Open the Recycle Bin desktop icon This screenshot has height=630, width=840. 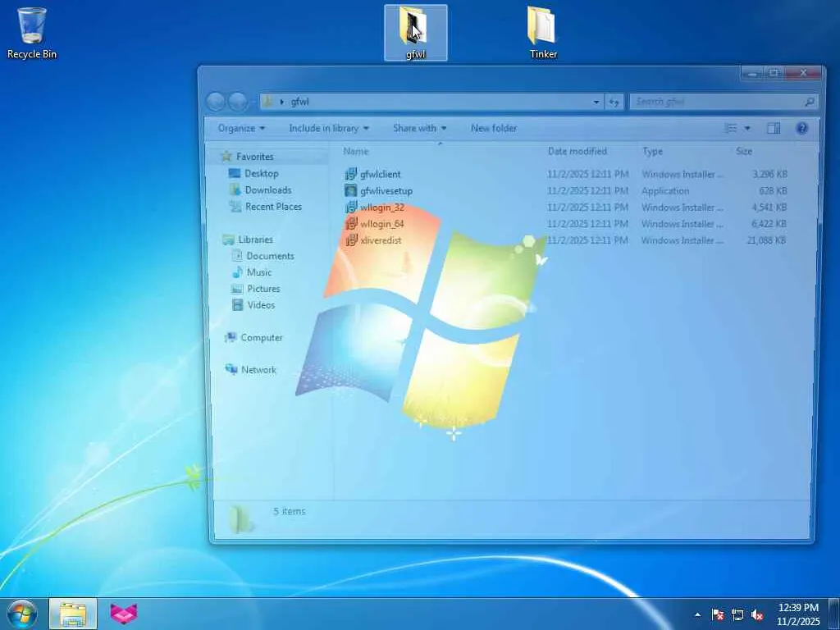pyautogui.click(x=32, y=32)
